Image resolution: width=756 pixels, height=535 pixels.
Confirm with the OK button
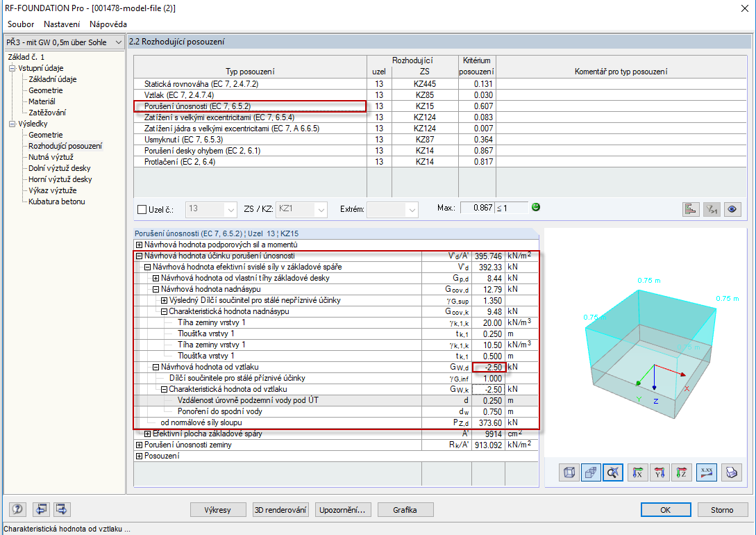665,510
